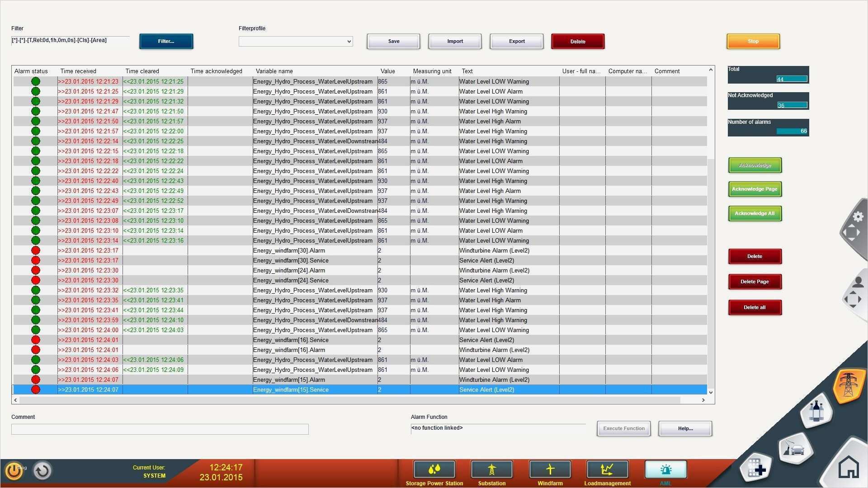Open the orange power transmission tower icon
The width and height of the screenshot is (868, 488).
click(849, 386)
